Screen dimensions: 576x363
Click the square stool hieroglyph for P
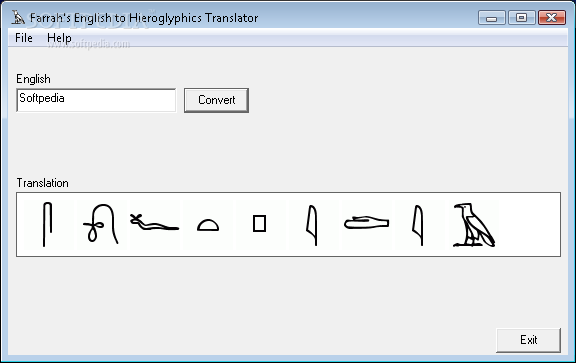259,223
